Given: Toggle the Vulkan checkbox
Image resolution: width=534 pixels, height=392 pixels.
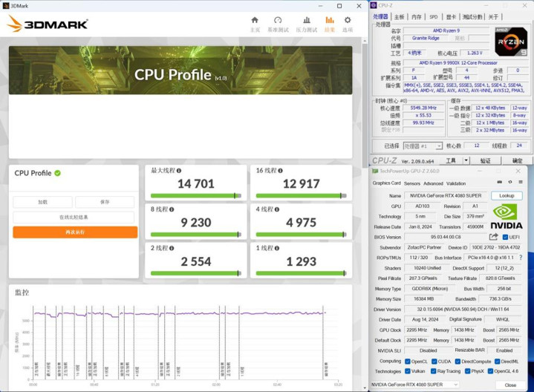Looking at the screenshot, I should pos(408,371).
